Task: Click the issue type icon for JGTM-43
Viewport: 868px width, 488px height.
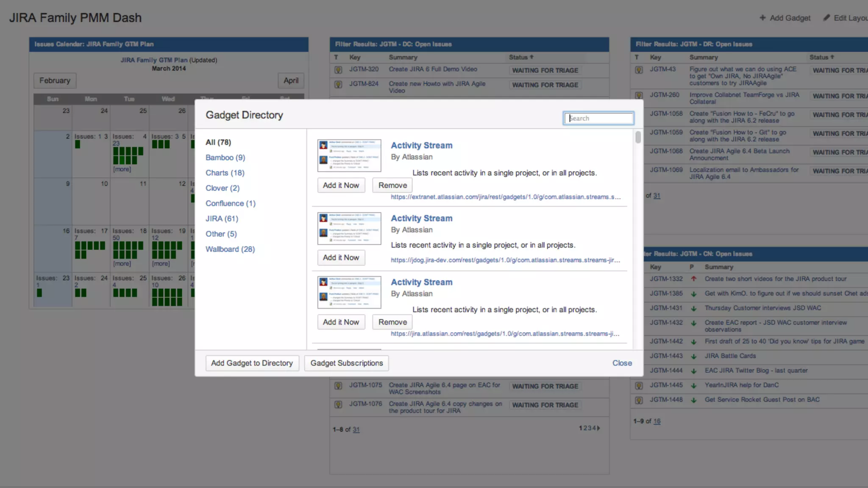Action: coord(639,70)
